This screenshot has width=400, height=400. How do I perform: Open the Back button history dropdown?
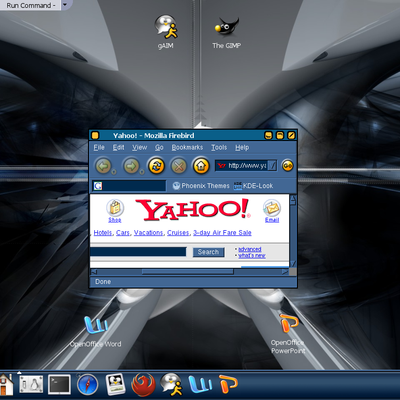point(114,172)
